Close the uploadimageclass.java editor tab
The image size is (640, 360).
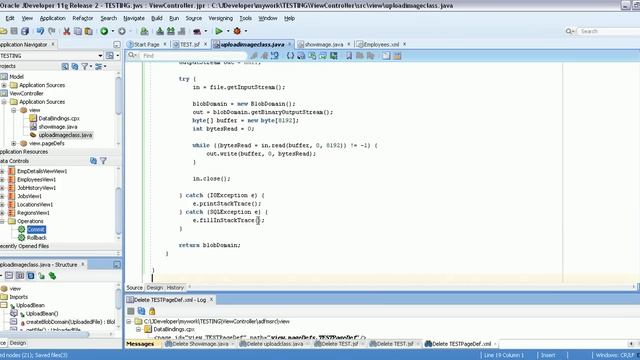click(290, 44)
